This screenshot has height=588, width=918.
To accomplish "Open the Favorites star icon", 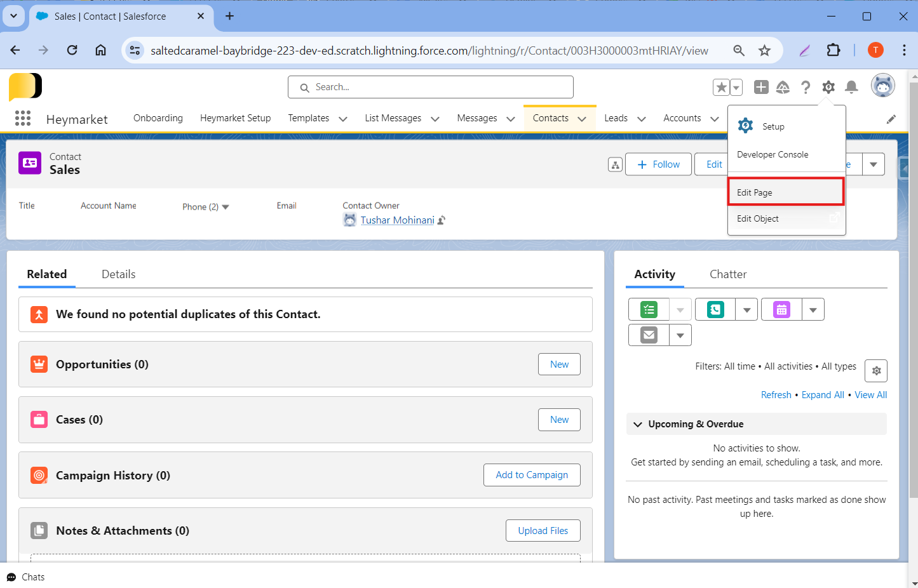I will [721, 87].
